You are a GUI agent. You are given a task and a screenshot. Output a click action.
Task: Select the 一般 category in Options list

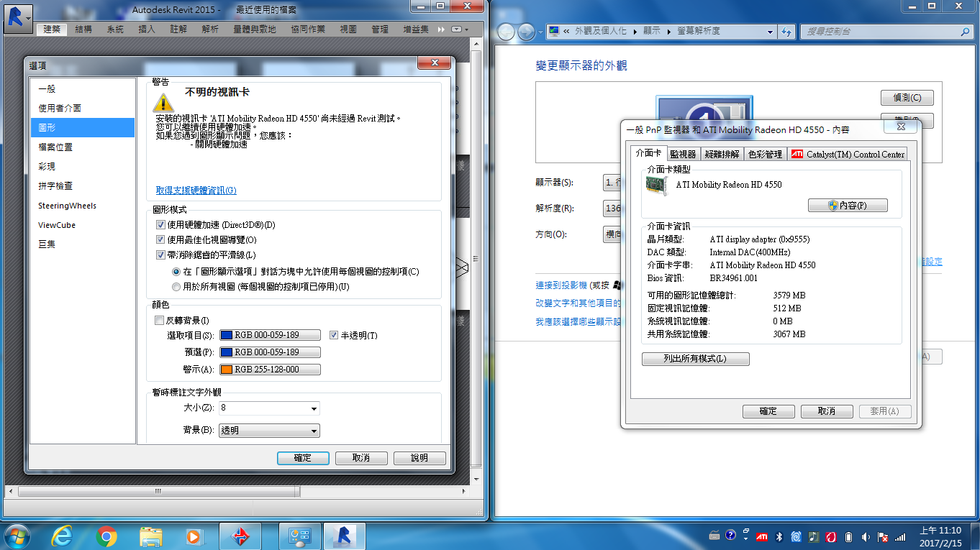click(x=83, y=88)
